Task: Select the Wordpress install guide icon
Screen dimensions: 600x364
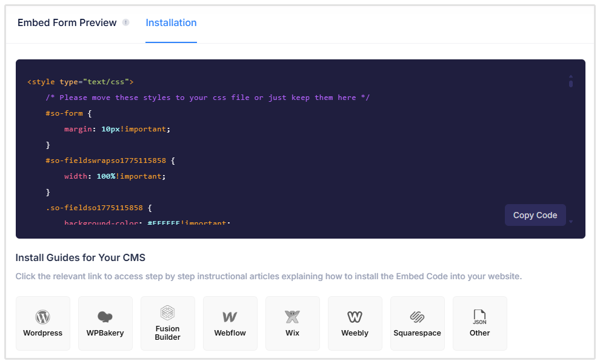Action: pyautogui.click(x=42, y=316)
